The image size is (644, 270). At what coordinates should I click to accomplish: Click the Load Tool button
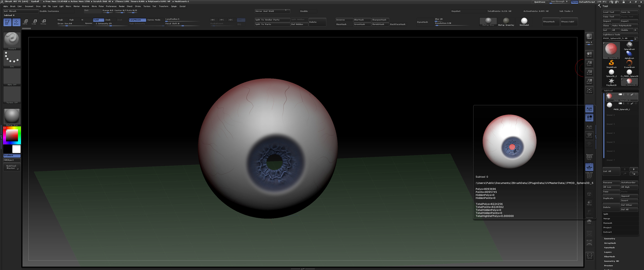[x=611, y=12]
